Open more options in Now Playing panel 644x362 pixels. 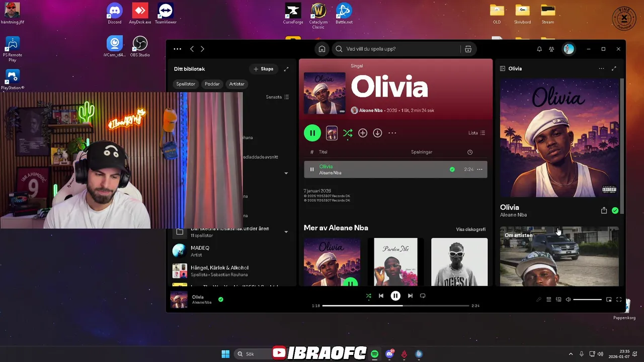(601, 68)
